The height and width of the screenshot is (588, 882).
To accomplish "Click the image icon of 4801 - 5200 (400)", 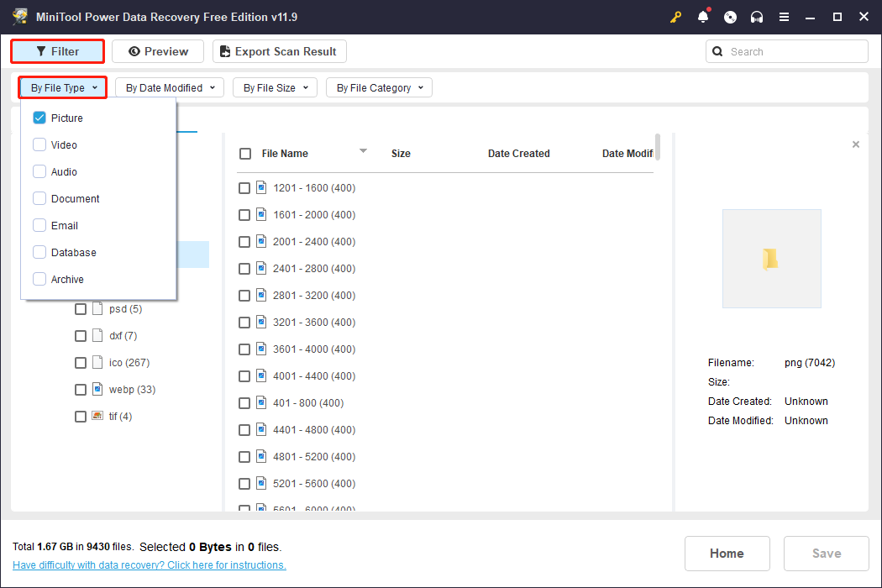I will (261, 456).
